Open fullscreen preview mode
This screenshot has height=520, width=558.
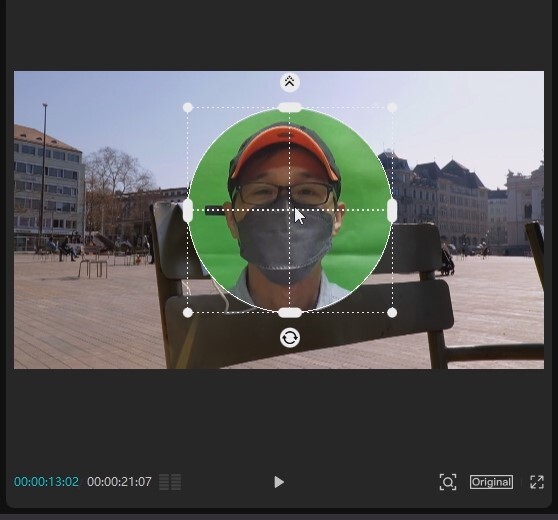click(x=537, y=482)
